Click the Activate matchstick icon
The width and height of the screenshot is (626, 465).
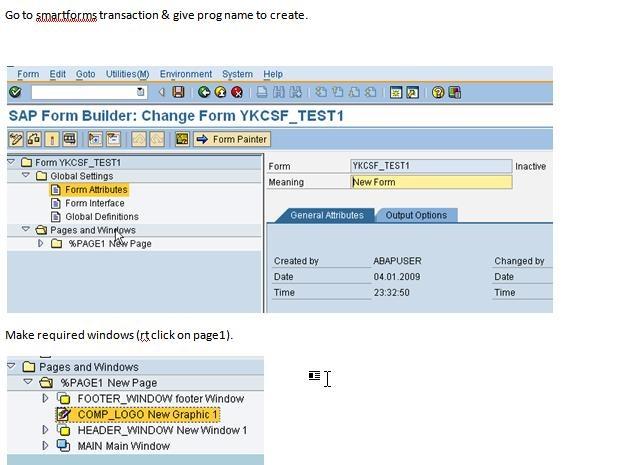(x=52, y=139)
